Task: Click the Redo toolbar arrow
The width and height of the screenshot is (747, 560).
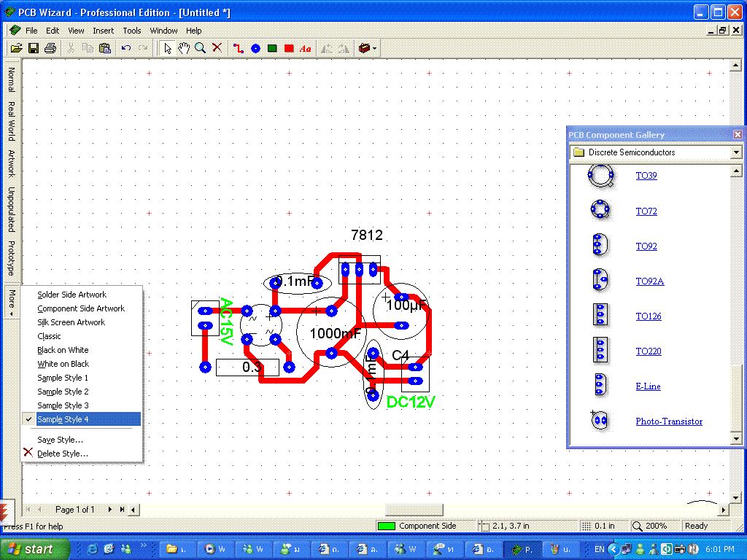Action: point(142,48)
